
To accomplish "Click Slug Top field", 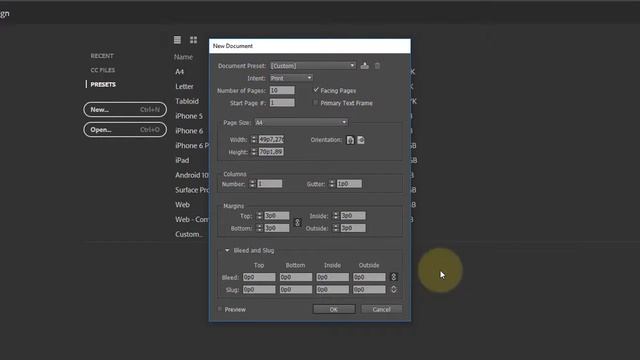I will coord(259,289).
